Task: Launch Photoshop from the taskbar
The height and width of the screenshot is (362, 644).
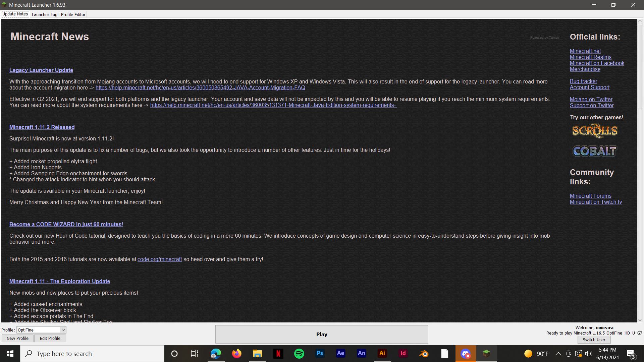Action: click(320, 354)
